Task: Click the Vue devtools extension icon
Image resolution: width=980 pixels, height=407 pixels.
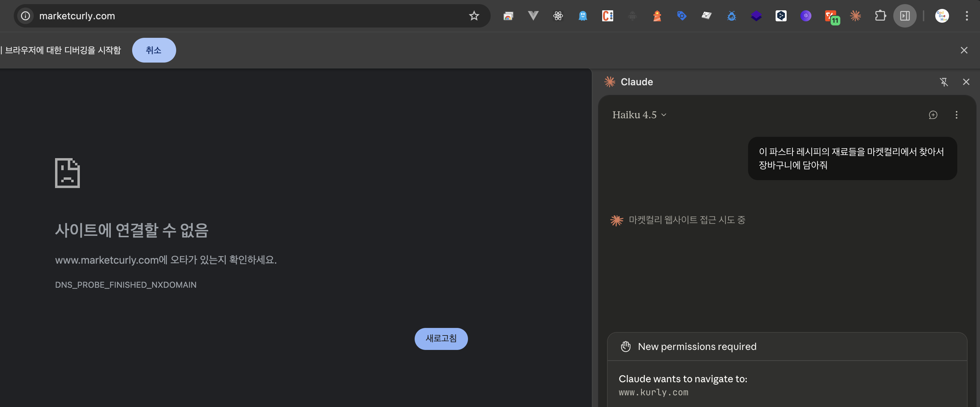Action: pos(533,15)
